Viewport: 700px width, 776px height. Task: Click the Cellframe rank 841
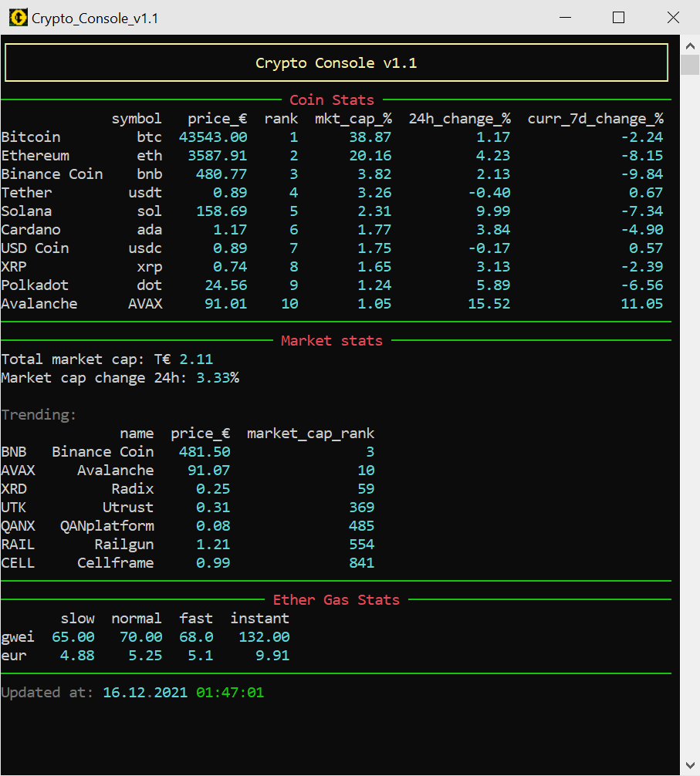click(362, 563)
